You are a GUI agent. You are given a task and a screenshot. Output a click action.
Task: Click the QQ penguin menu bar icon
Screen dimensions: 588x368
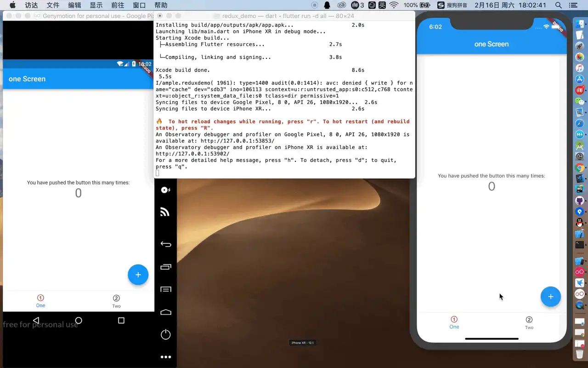coord(327,5)
